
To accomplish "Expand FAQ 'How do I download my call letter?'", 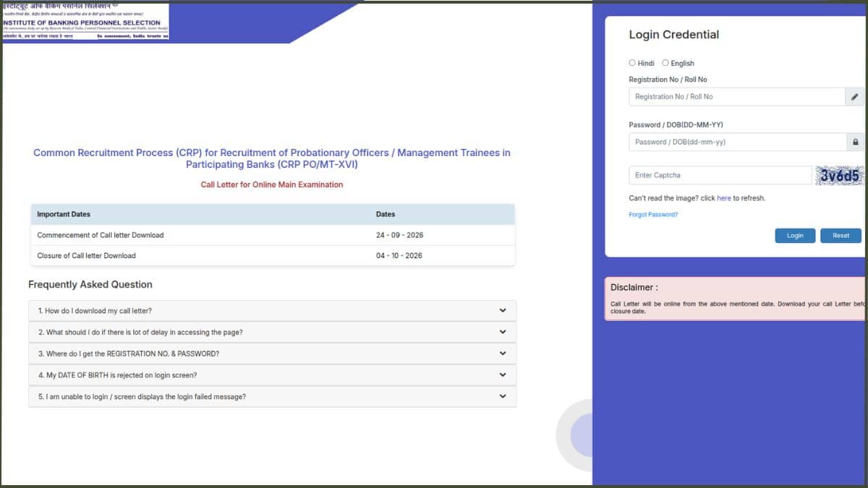I will pos(272,311).
